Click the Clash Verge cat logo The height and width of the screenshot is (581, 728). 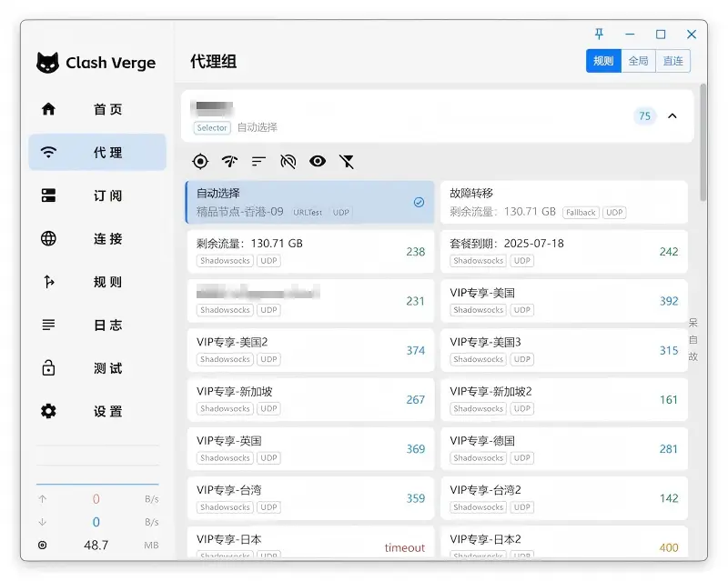[x=48, y=63]
